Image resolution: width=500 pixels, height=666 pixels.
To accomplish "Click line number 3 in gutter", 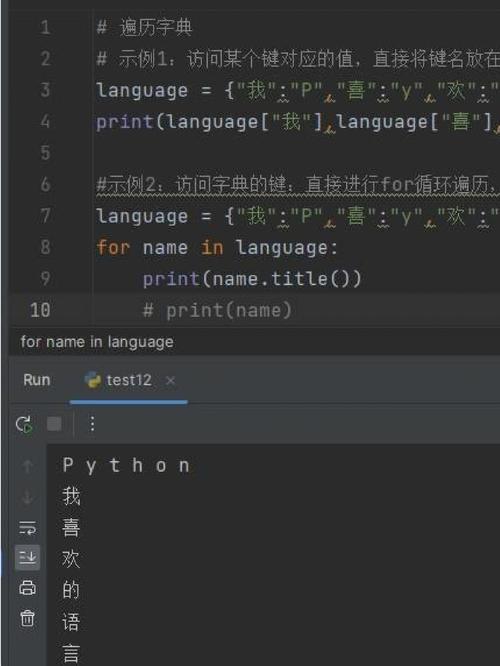I will [45, 90].
